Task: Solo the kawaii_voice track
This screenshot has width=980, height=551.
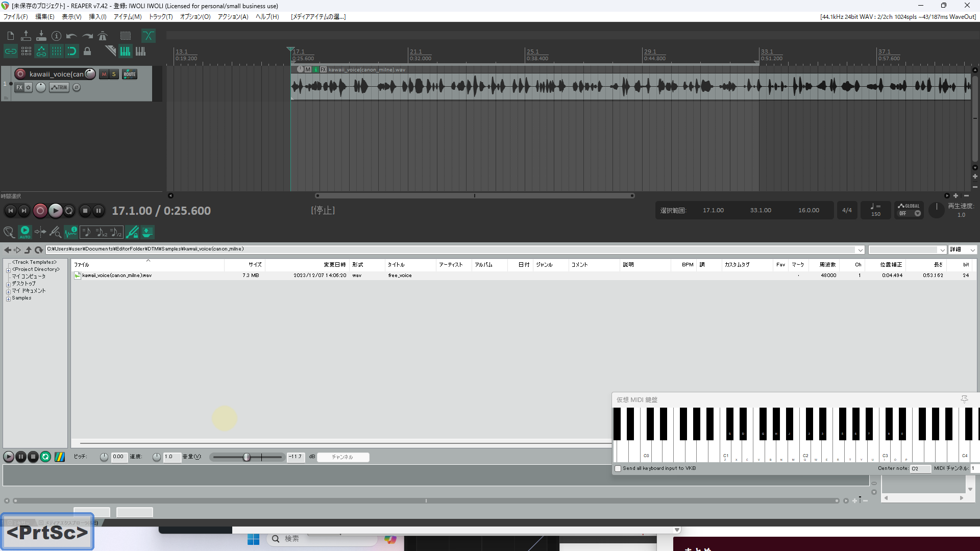Action: point(114,74)
